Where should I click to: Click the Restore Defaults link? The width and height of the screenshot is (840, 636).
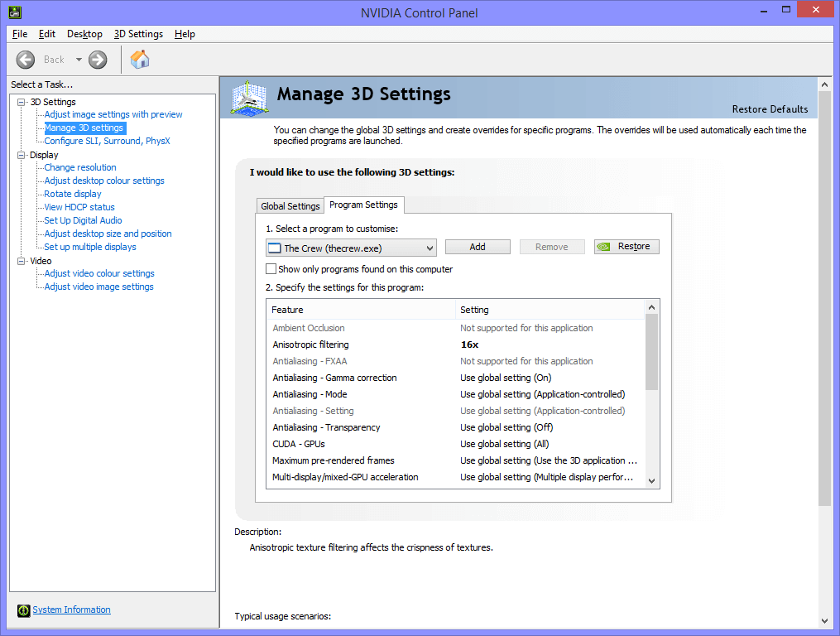tap(770, 109)
